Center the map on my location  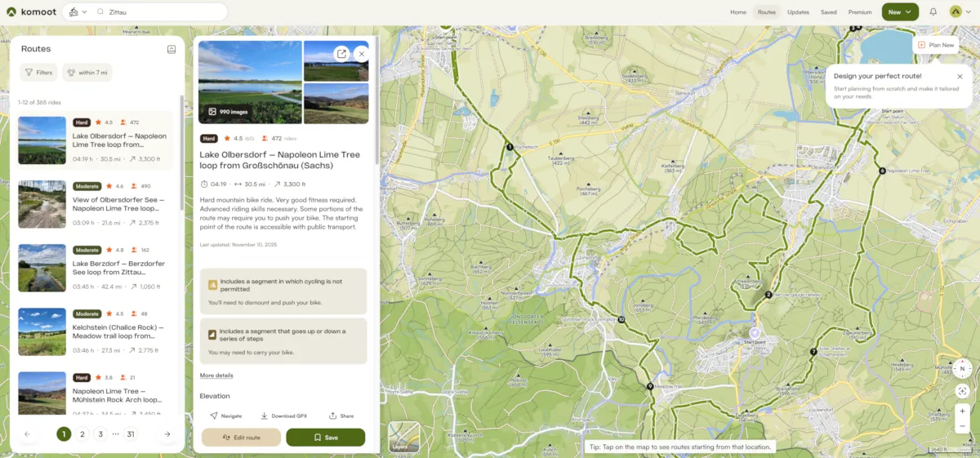[x=962, y=391]
